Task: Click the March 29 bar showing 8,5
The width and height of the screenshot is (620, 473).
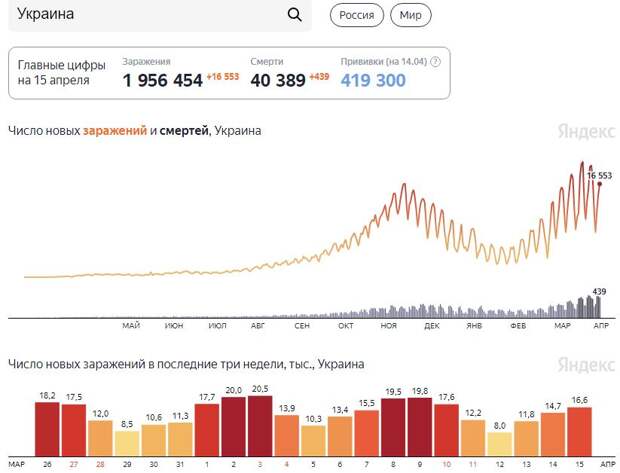Action: (127, 443)
